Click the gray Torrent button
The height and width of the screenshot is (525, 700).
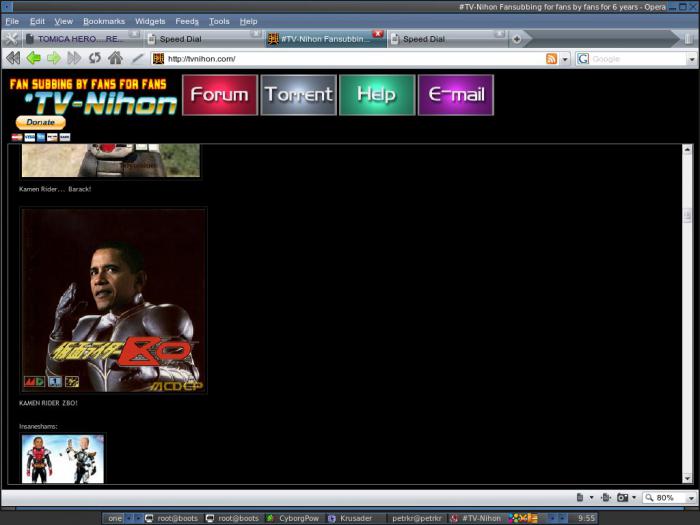click(x=299, y=95)
